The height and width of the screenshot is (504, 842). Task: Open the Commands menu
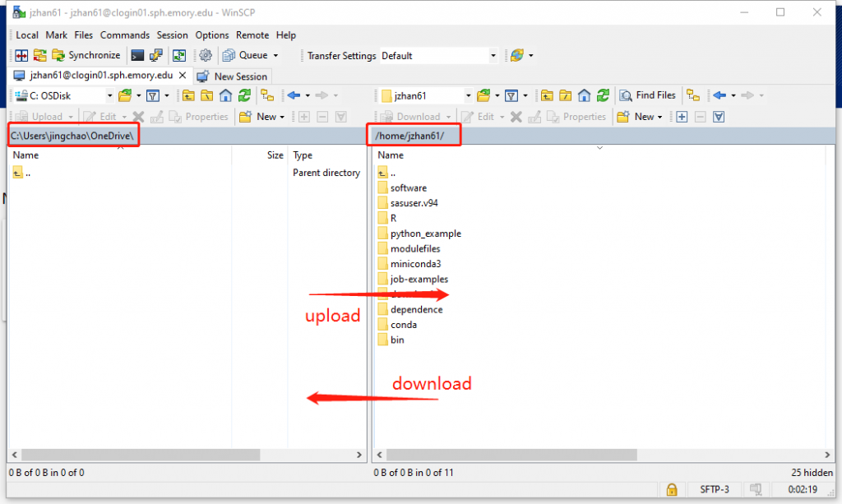[125, 35]
